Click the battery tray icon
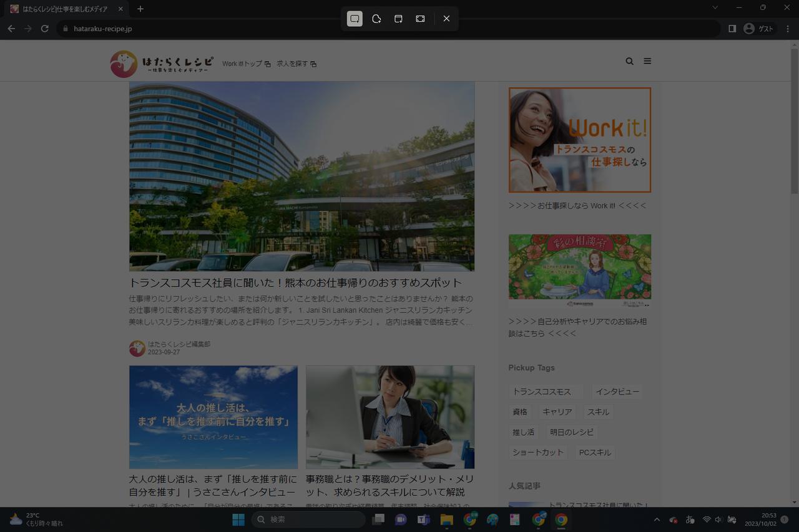Viewport: 799px width, 532px height. (732, 520)
